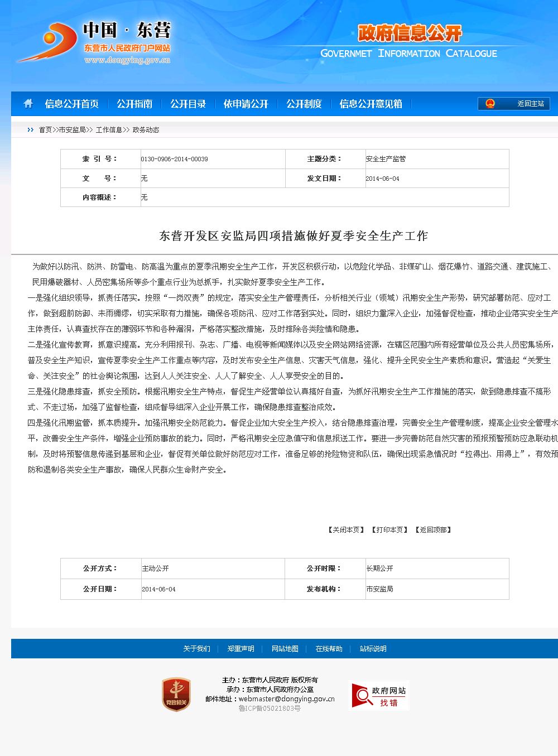Open the 网站地图 footer link

coord(285,649)
